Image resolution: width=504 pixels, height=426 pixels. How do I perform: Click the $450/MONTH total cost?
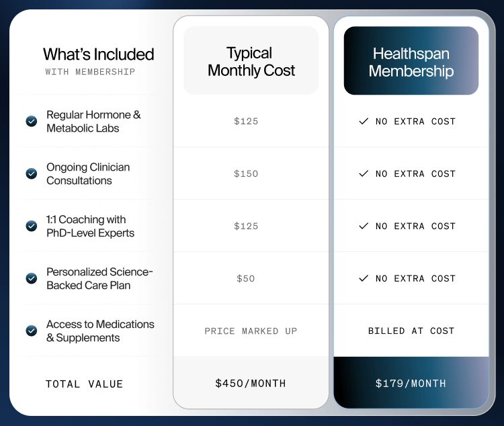(x=251, y=384)
